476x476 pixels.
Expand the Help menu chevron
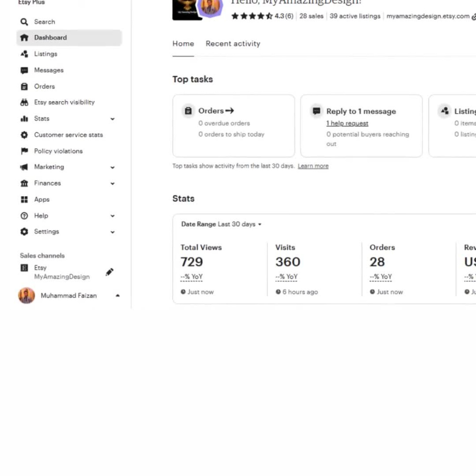tap(113, 216)
